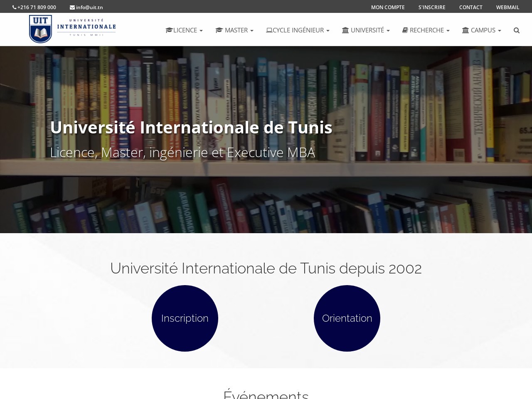Open the CAMPUS menu

482,30
